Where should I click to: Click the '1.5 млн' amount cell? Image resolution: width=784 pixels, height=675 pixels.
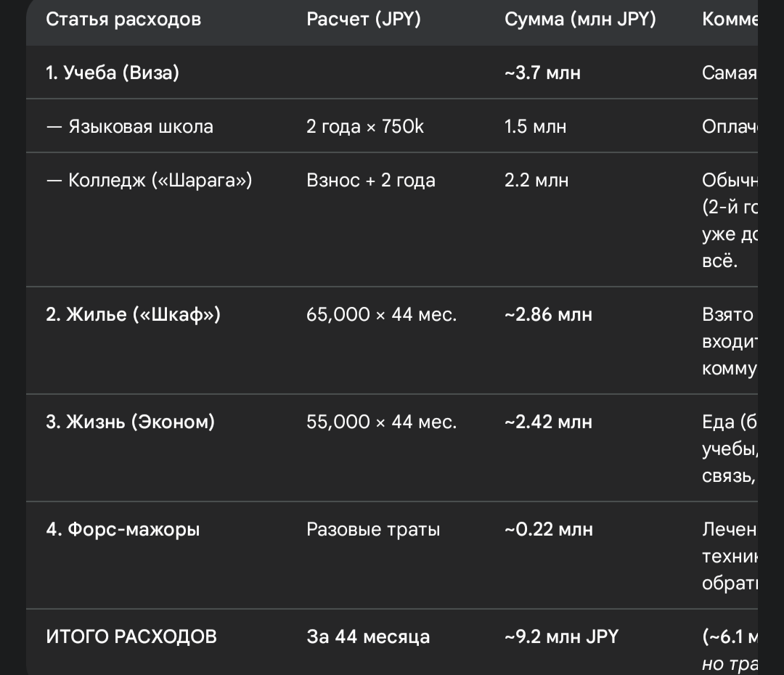pos(536,126)
